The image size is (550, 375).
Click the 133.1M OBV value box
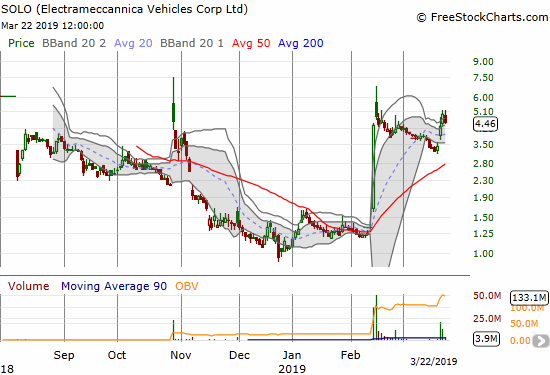coord(529,297)
